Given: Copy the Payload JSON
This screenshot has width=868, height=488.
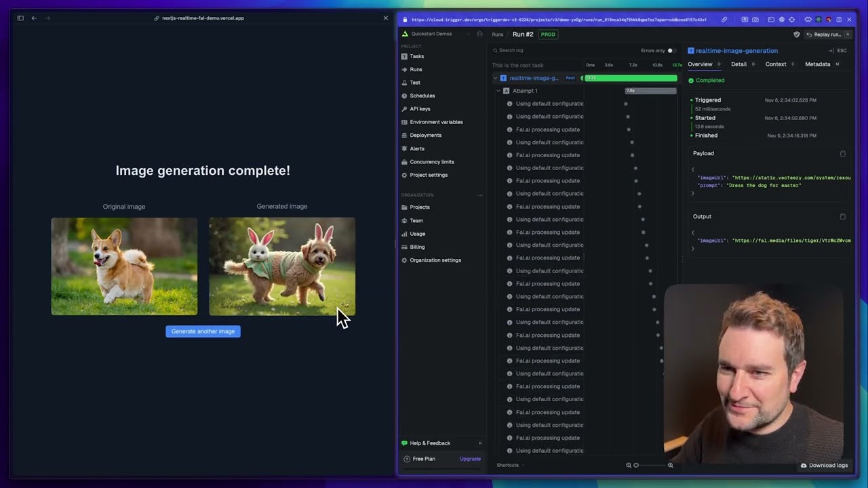Looking at the screenshot, I should coord(843,154).
